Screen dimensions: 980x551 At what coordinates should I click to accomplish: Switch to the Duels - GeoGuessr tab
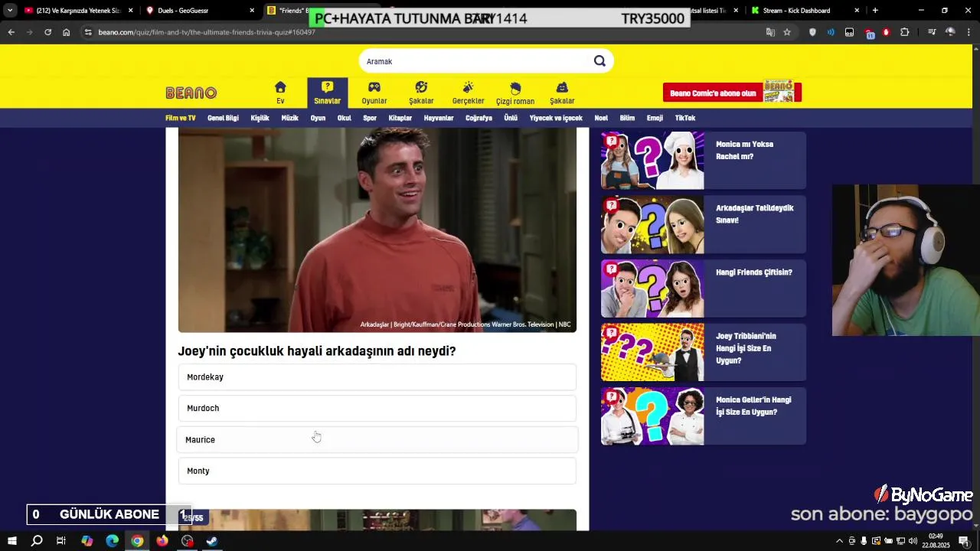pos(199,11)
